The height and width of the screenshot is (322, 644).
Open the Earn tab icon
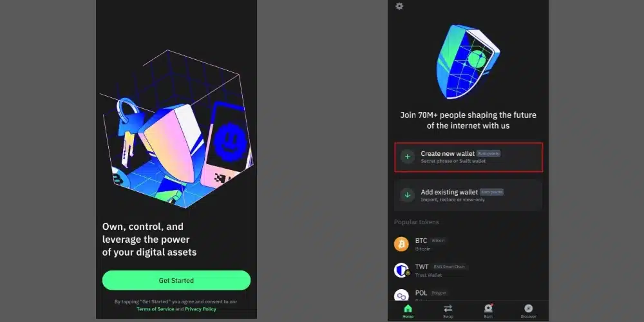pyautogui.click(x=488, y=308)
